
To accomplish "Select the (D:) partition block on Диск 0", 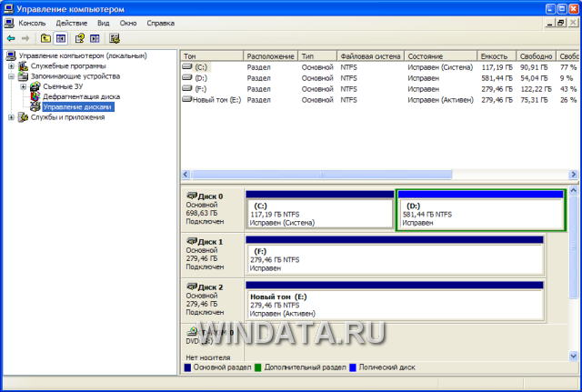I will 481,210.
